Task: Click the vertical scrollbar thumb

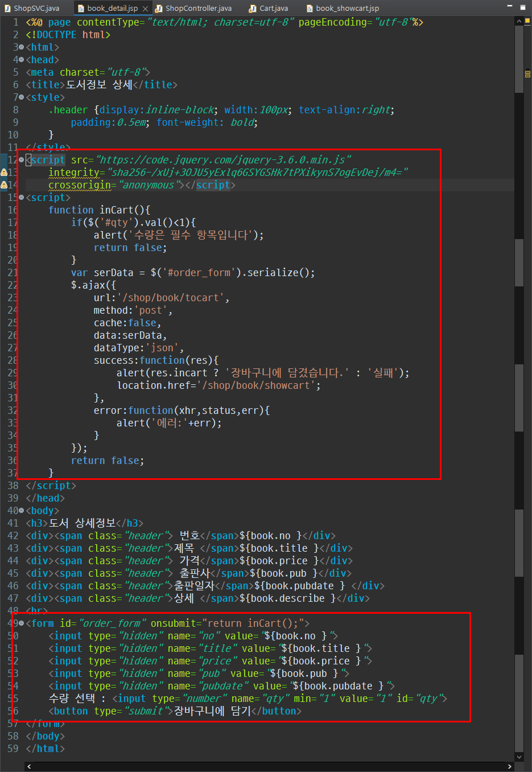Action: tap(519, 59)
